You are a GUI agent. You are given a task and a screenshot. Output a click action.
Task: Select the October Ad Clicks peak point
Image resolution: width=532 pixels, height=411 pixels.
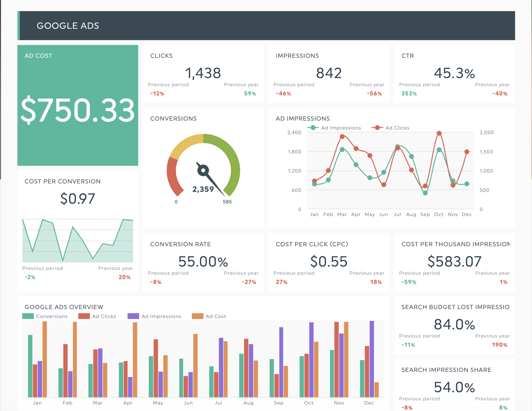tap(439, 133)
